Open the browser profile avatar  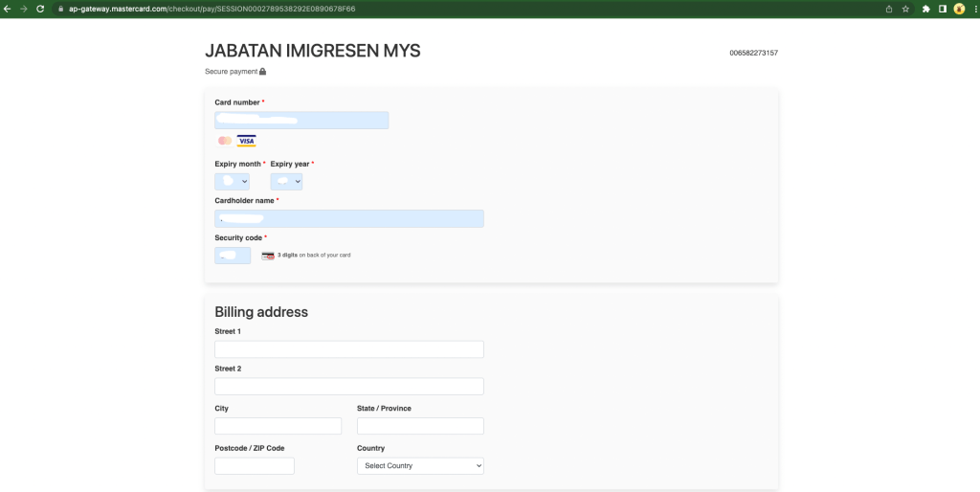pos(959,9)
